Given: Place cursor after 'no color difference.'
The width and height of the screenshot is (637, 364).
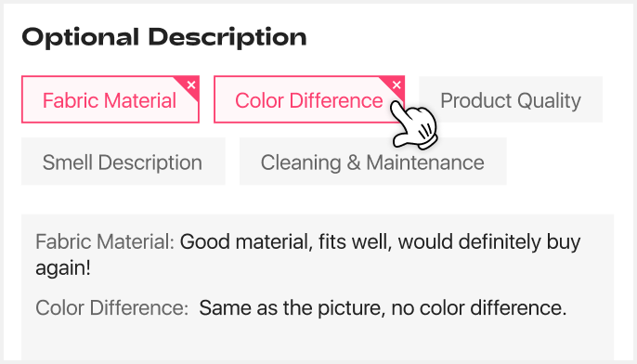Looking at the screenshot, I should point(567,308).
